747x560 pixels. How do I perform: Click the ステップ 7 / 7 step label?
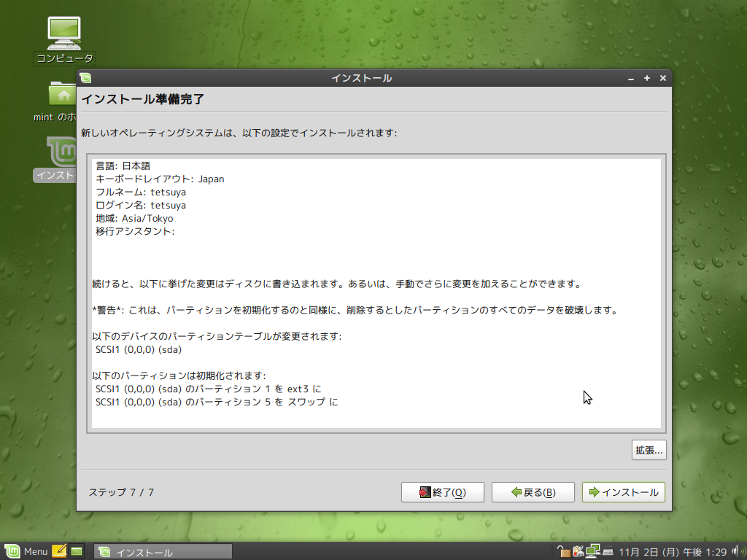tap(121, 492)
